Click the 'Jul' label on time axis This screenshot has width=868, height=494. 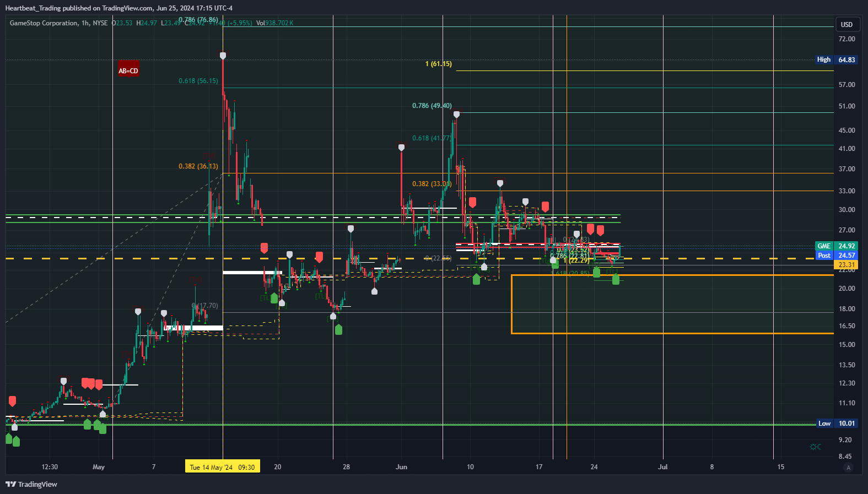663,467
